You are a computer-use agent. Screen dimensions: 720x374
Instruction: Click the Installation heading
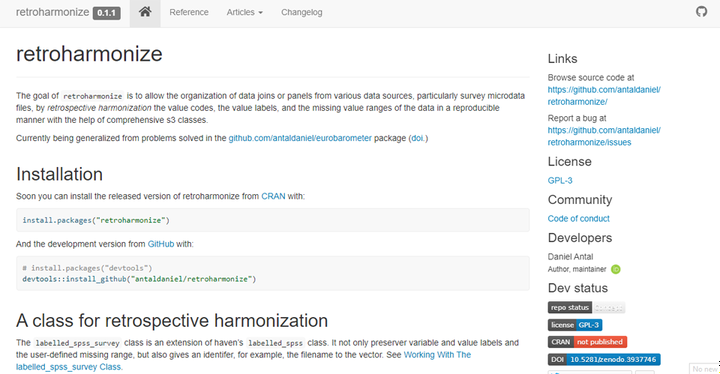click(x=59, y=175)
